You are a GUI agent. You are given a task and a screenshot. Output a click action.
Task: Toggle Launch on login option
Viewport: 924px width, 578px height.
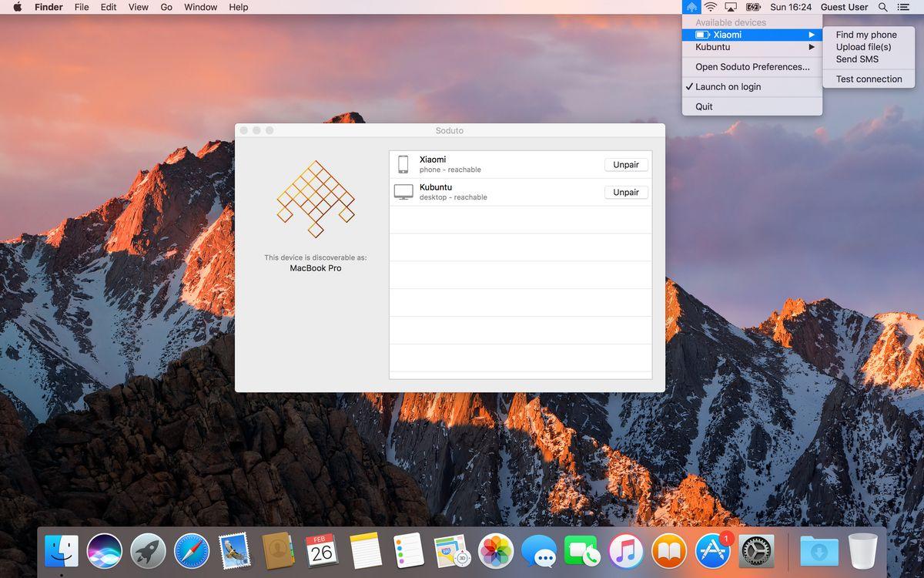coord(728,87)
